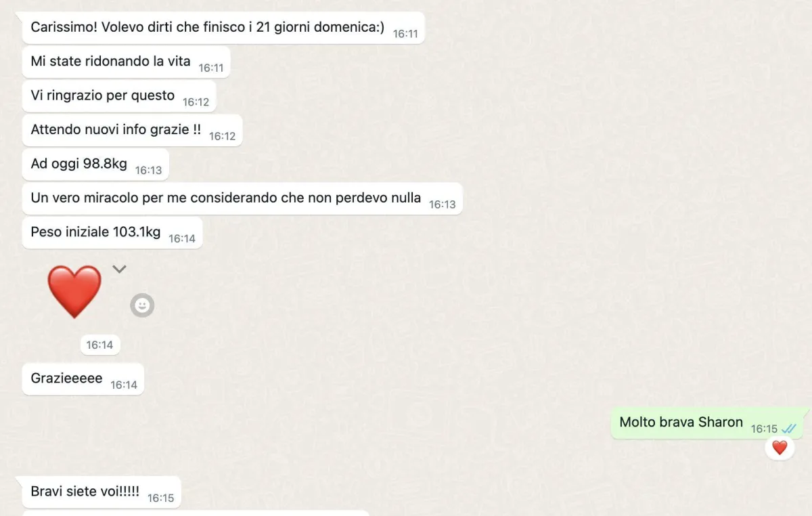This screenshot has height=516, width=812.
Task: Select the Bravi siete voi!!!!! message
Action: point(101,492)
